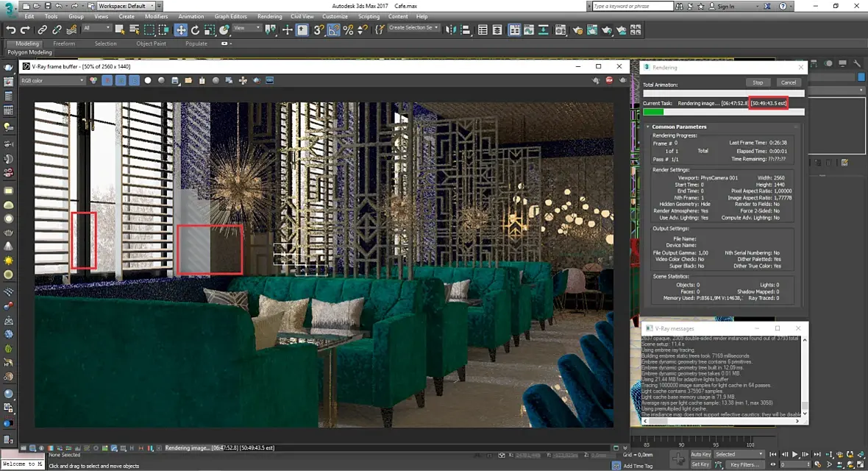Screen dimensions: 868x471
Task: Click the Render Setup teapot icon
Action: tap(577, 30)
